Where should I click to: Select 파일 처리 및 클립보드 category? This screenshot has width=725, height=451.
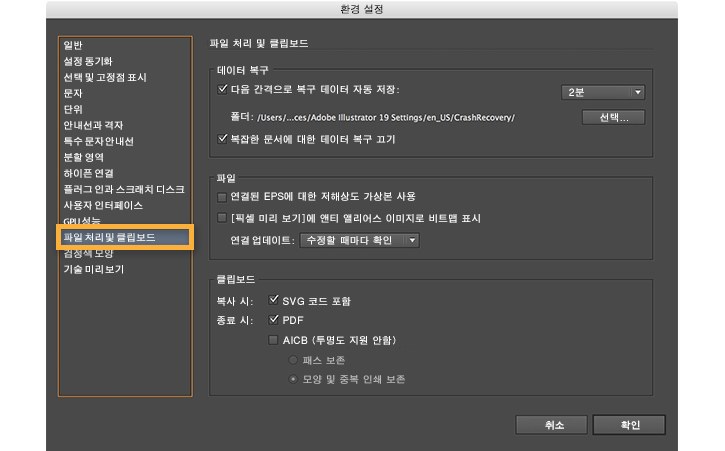pyautogui.click(x=125, y=237)
